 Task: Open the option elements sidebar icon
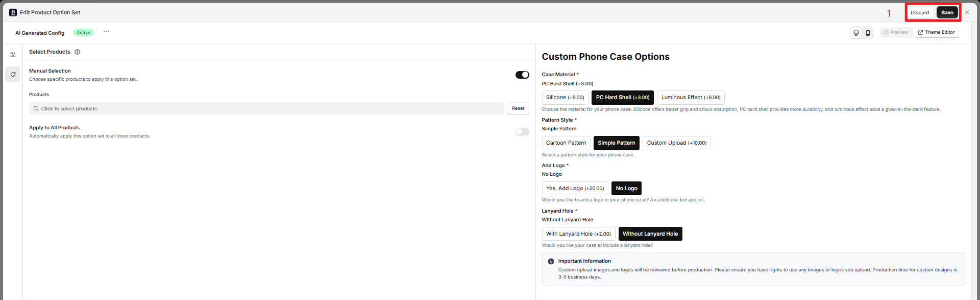(13, 55)
